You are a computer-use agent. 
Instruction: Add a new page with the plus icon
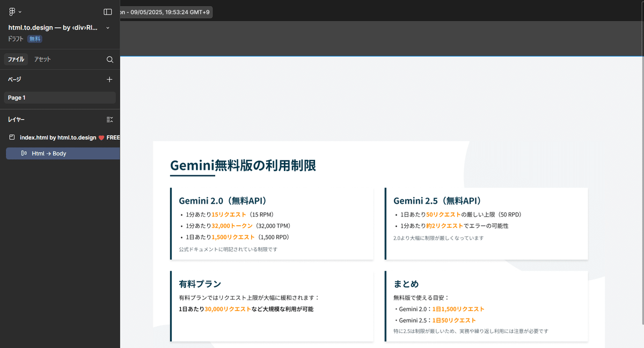pyautogui.click(x=109, y=79)
